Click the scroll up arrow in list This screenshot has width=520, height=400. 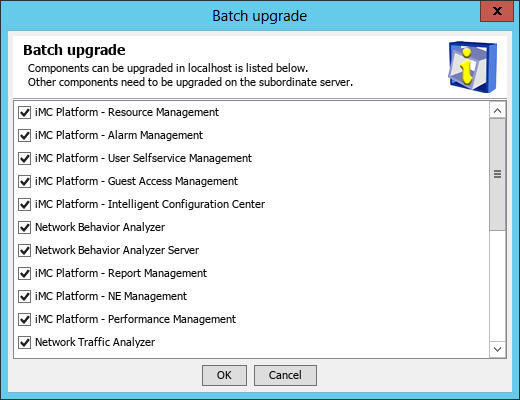click(x=498, y=111)
